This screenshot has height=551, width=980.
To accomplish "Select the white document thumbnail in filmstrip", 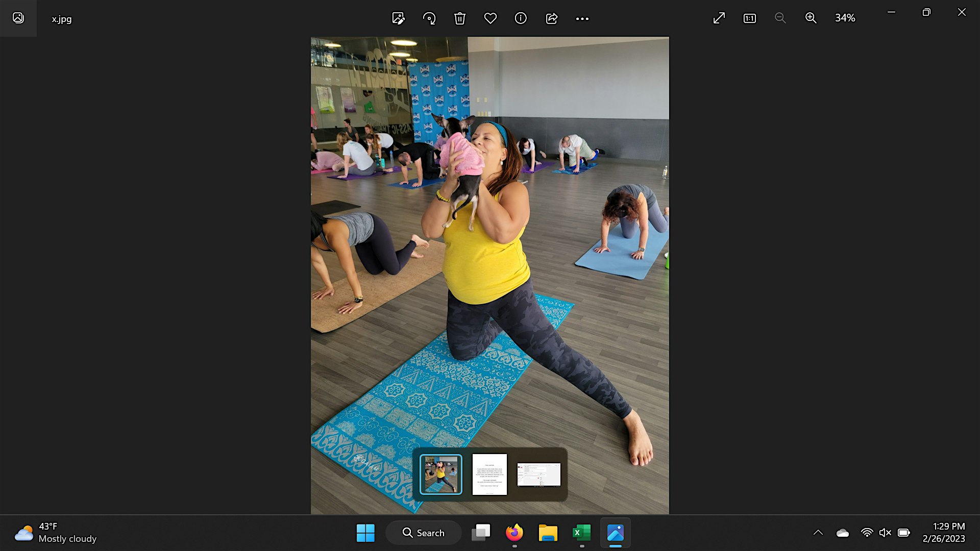I will 489,474.
